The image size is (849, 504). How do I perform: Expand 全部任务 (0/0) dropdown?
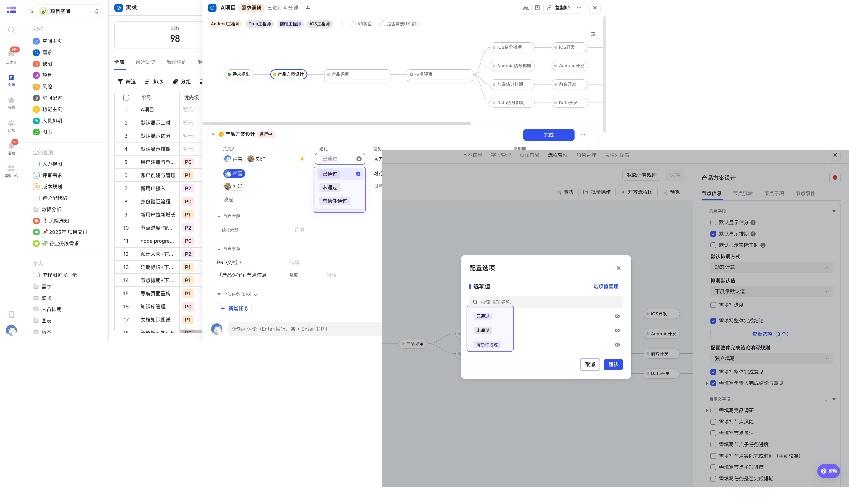coord(256,295)
